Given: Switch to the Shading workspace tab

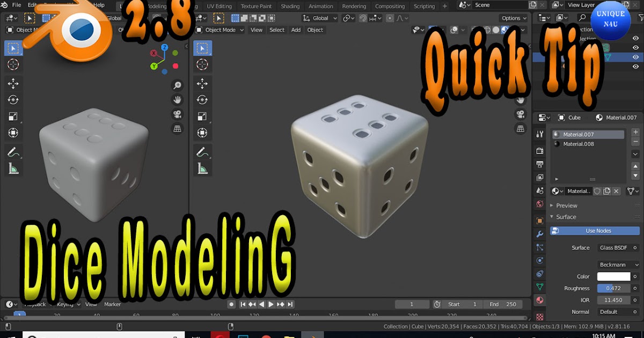Looking at the screenshot, I should [290, 6].
